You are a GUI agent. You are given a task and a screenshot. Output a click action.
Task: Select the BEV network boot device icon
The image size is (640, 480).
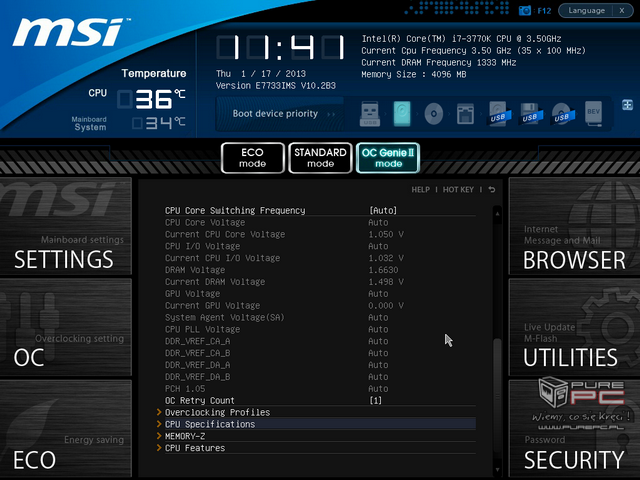point(593,113)
